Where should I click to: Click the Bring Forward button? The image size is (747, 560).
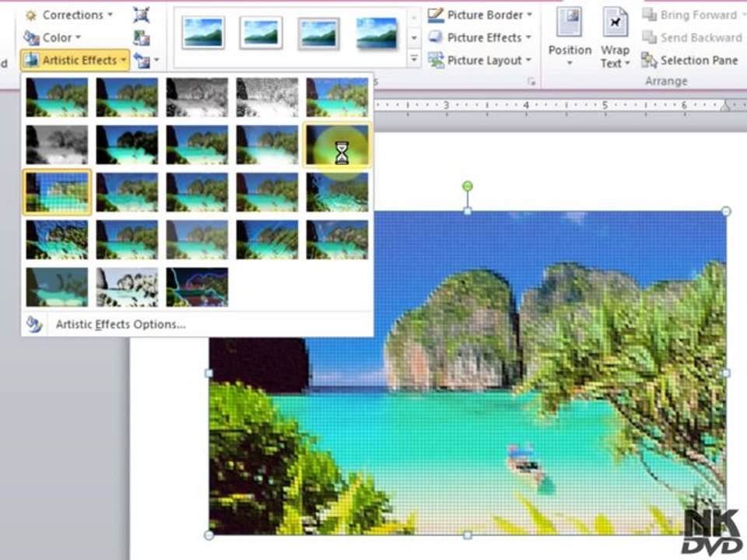[690, 15]
